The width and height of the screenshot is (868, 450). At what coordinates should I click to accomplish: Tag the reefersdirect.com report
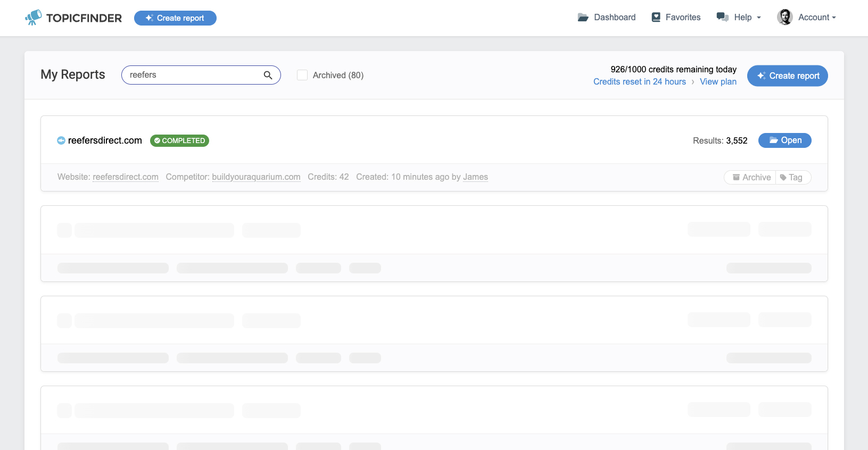coord(793,177)
